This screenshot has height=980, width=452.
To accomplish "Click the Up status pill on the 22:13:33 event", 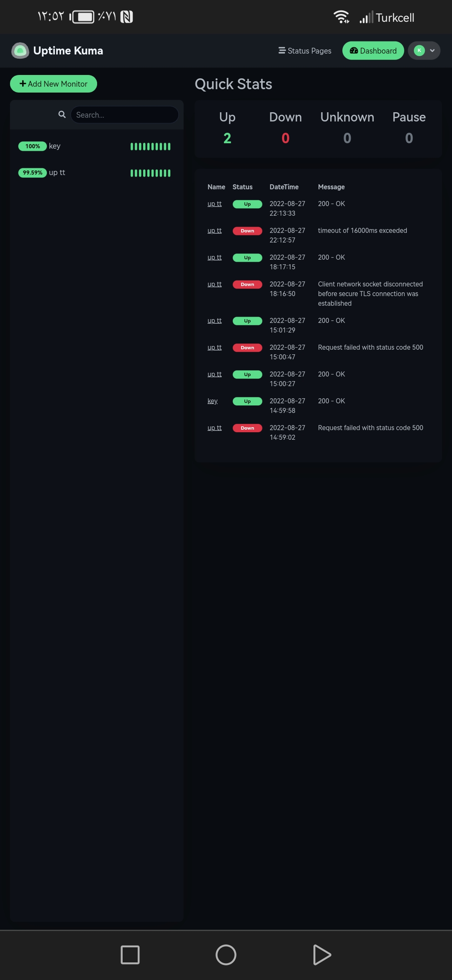I will tap(247, 204).
